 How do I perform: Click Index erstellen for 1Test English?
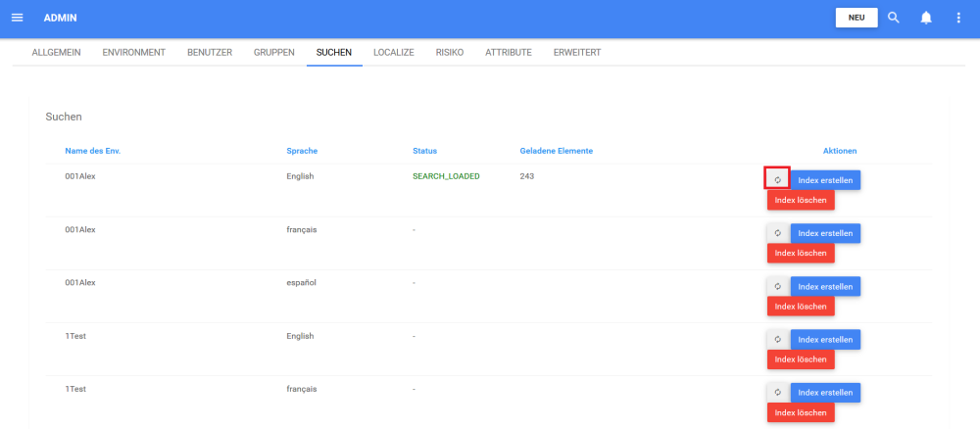[x=825, y=340]
